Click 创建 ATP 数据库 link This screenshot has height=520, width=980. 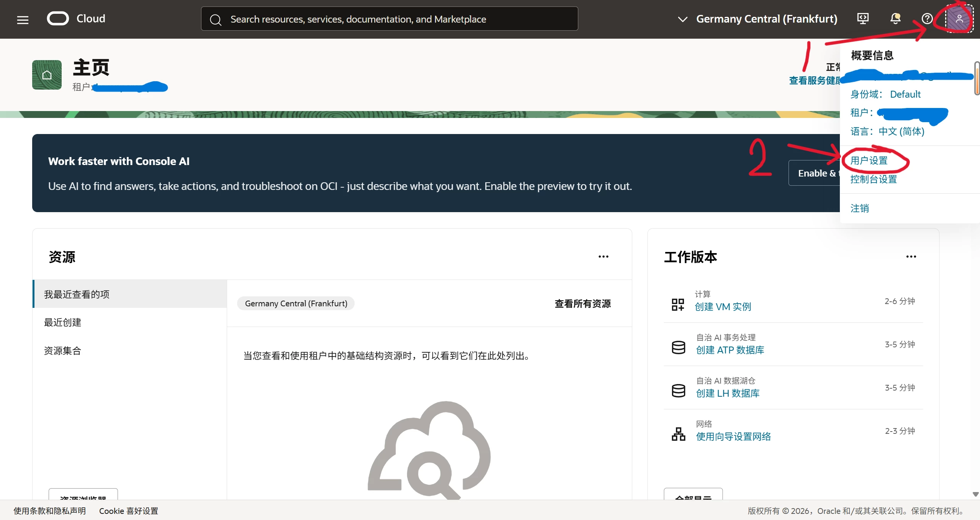730,350
